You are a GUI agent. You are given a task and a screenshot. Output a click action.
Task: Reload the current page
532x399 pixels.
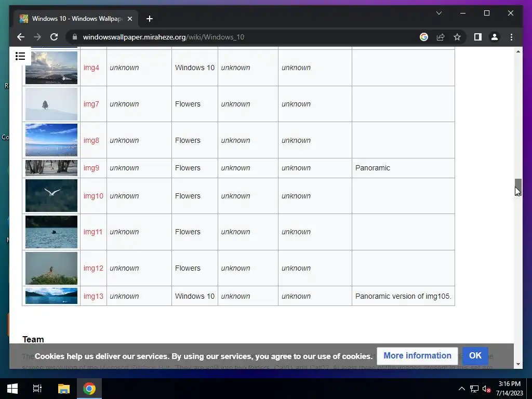pos(54,37)
